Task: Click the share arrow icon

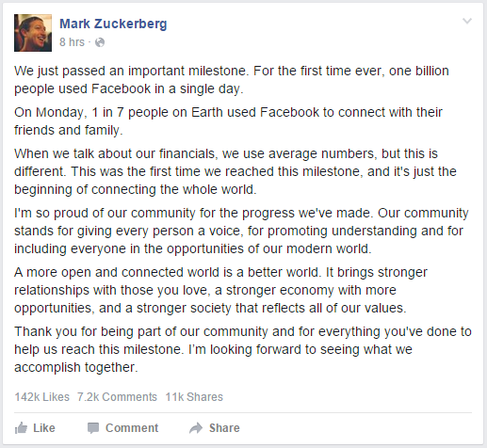Action: point(196,428)
